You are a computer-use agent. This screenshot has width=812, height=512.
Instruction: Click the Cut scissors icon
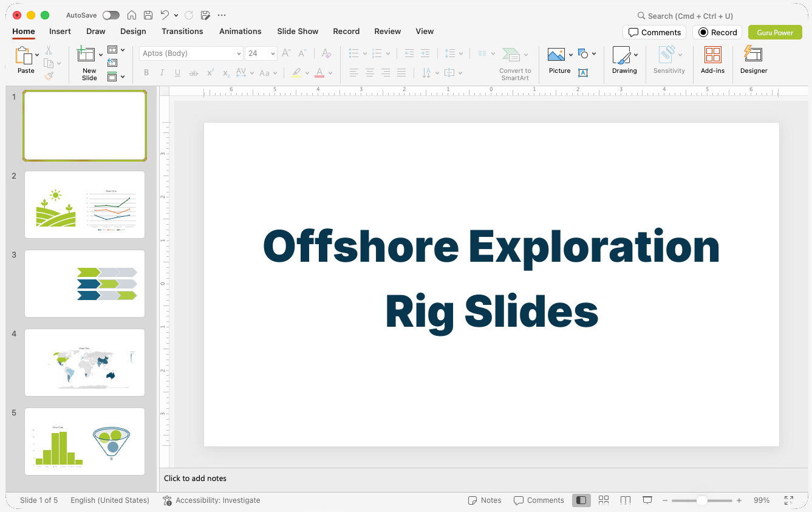click(x=49, y=50)
